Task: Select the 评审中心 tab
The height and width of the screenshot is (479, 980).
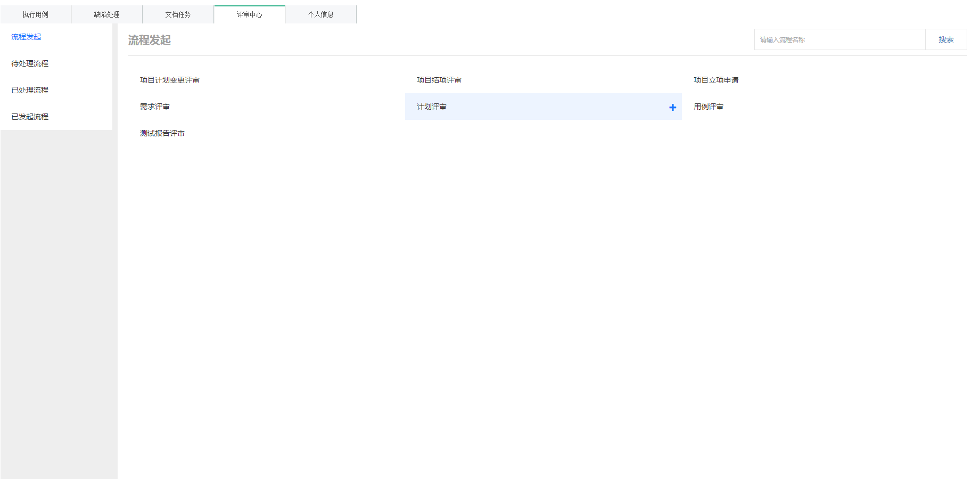Action: [x=249, y=14]
